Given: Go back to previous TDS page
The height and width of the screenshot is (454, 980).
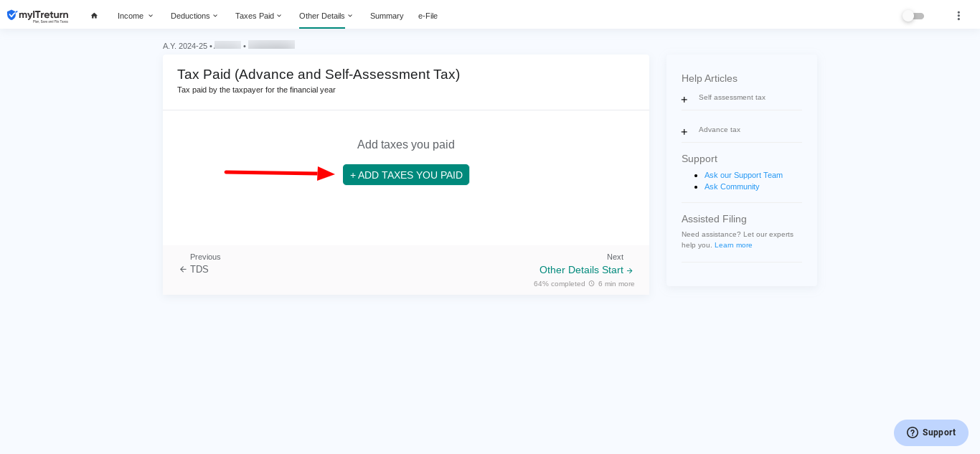Looking at the screenshot, I should [194, 270].
